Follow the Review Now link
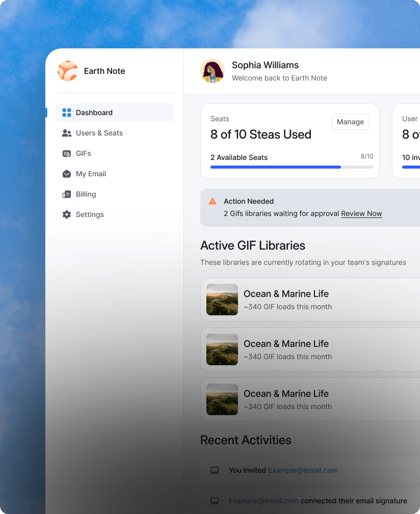The height and width of the screenshot is (514, 420). click(361, 213)
